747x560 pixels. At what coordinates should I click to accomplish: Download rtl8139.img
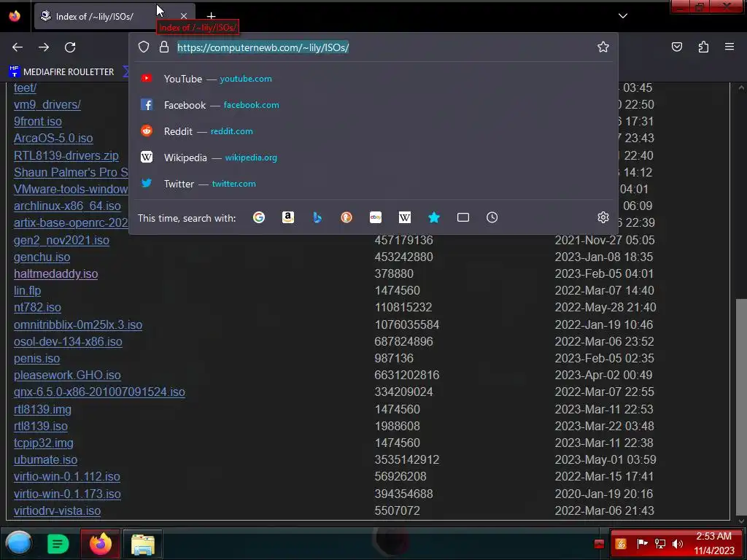pyautogui.click(x=42, y=409)
